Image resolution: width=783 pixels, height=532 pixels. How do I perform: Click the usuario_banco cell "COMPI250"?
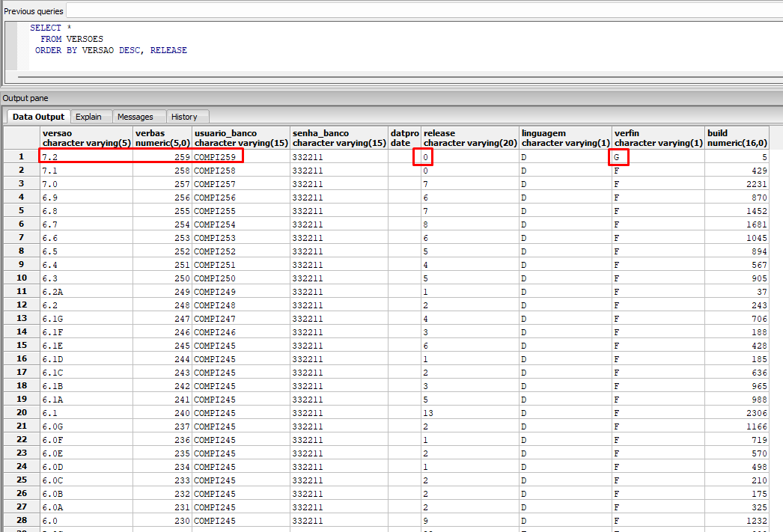[x=241, y=278]
